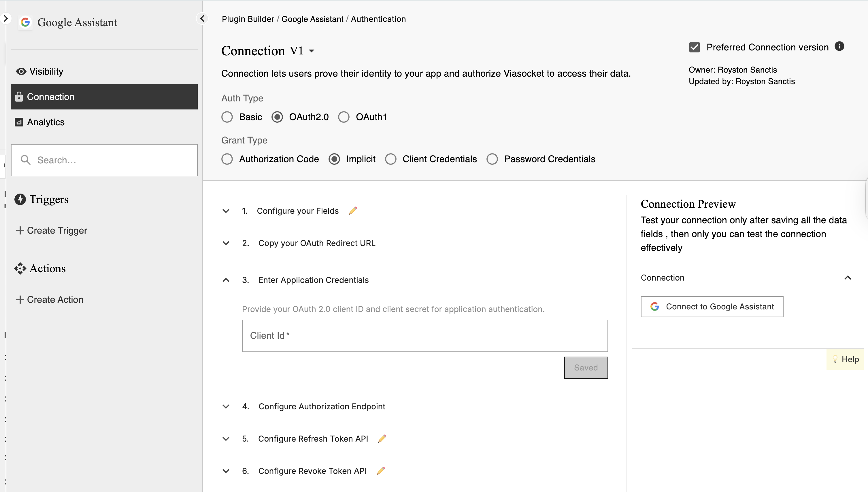Expand step 5 Configure Refresh Token API
The width and height of the screenshot is (868, 492).
point(226,439)
